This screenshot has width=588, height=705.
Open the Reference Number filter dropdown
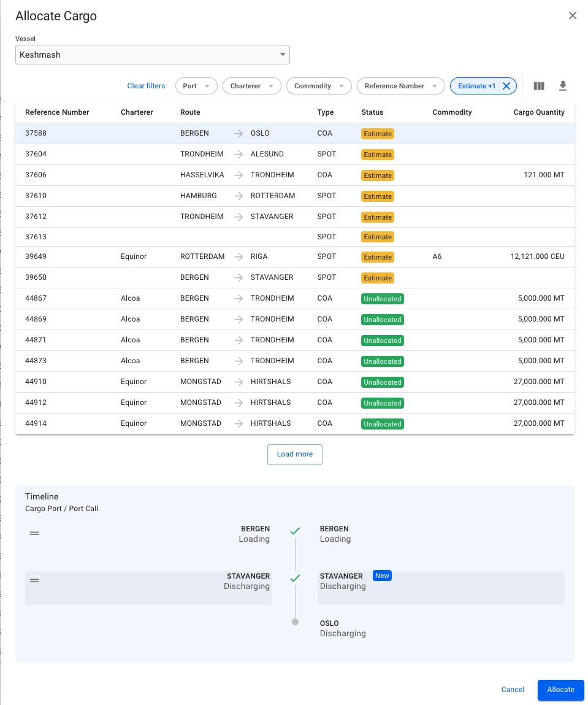click(x=400, y=87)
